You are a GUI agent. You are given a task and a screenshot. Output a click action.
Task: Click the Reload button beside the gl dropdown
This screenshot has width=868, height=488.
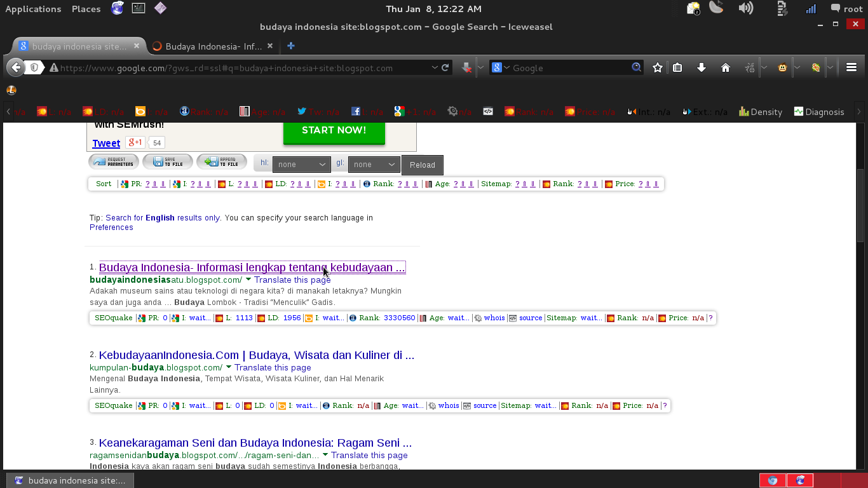click(423, 165)
